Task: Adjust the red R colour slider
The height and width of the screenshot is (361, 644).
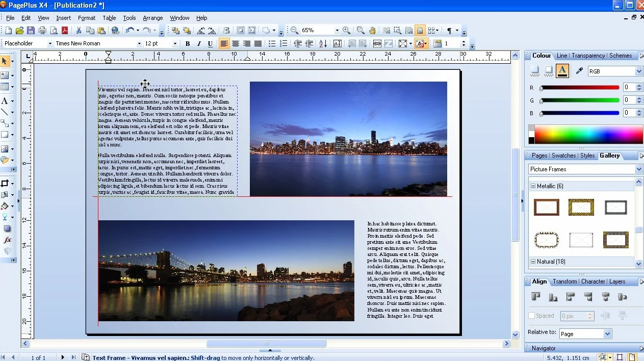Action: (x=580, y=88)
